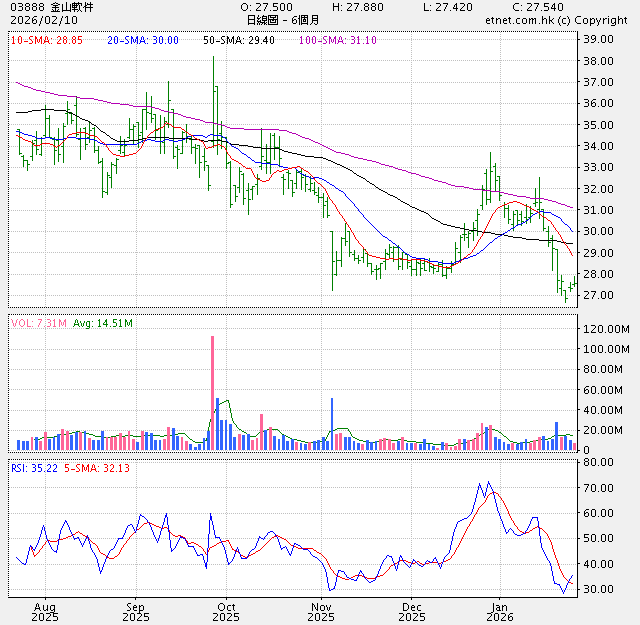This screenshot has height=625, width=640.
Task: Click the 100-SMA 31.10 legend label
Action: 338,39
